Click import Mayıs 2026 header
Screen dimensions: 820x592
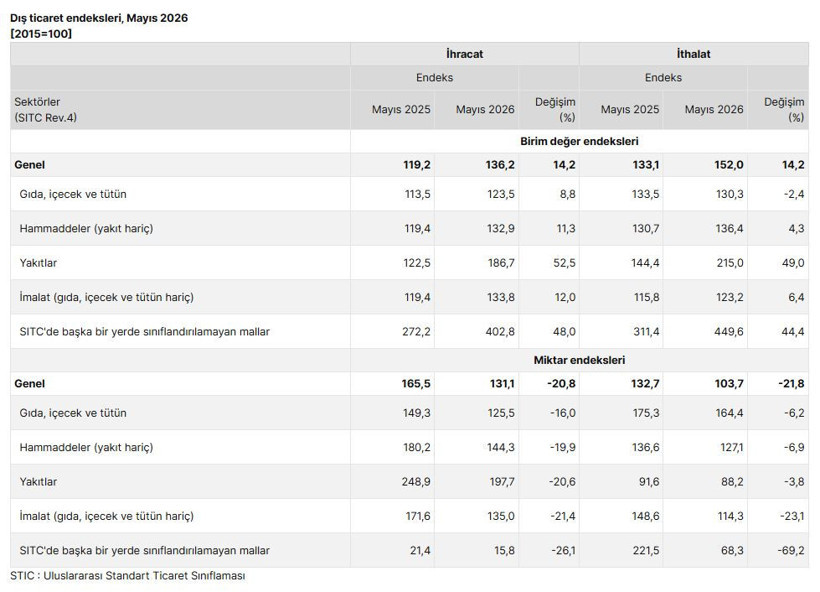tap(714, 109)
